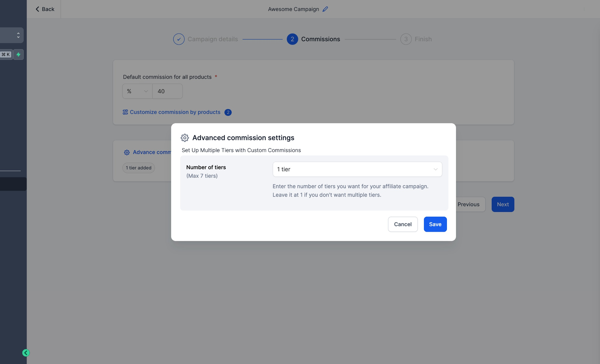Click the '1 tier added' badge
600x364 pixels.
coord(139,168)
